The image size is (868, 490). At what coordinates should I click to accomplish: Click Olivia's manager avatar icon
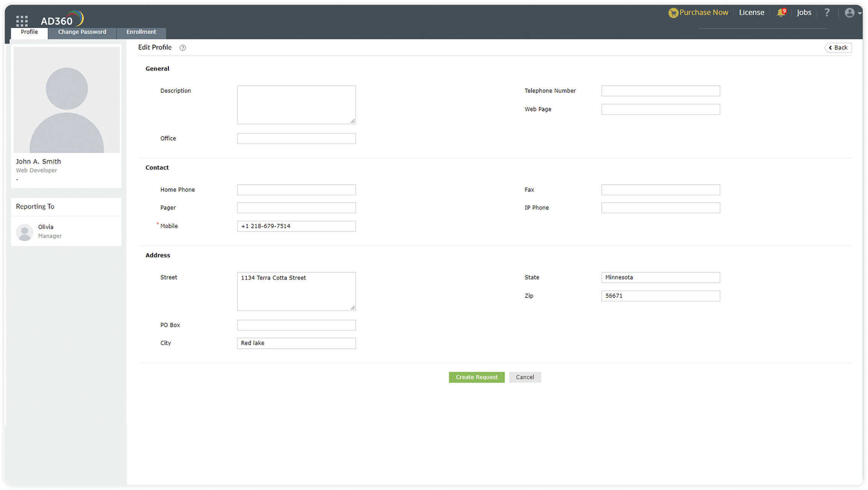pos(25,232)
